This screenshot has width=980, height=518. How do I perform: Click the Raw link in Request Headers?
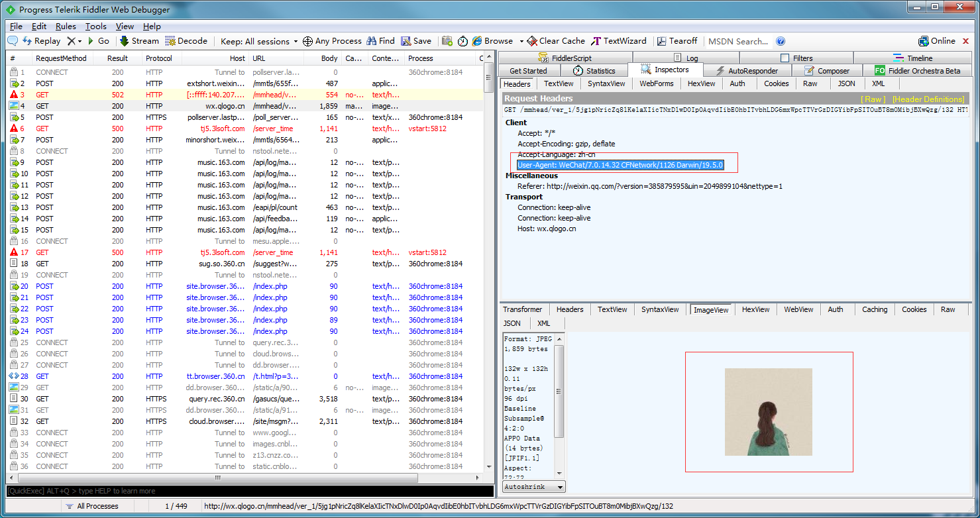[x=873, y=99]
